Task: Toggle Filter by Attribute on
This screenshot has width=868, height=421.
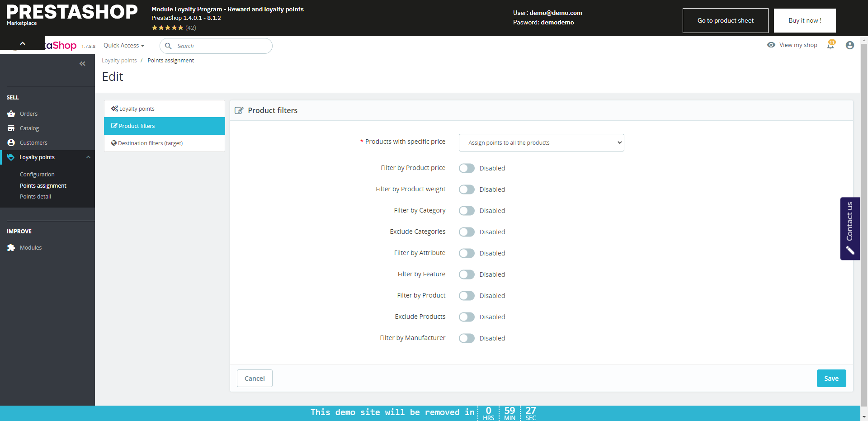Action: pos(467,253)
